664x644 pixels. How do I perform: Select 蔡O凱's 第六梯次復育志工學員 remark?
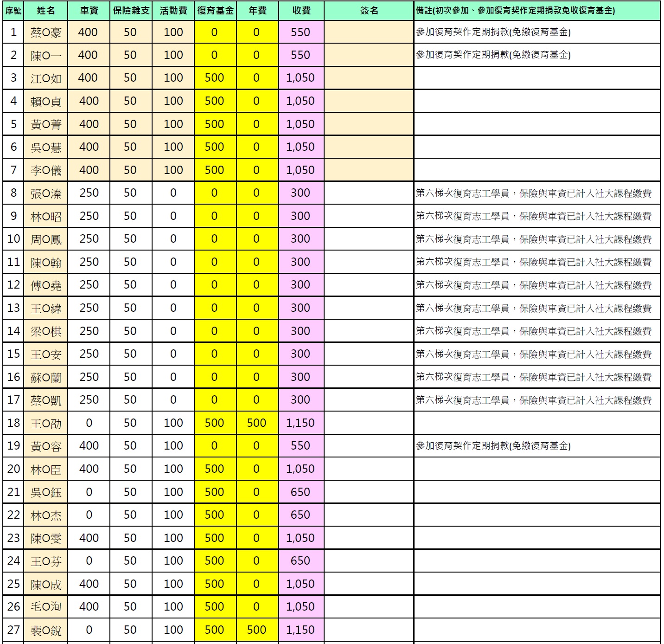coord(537,400)
